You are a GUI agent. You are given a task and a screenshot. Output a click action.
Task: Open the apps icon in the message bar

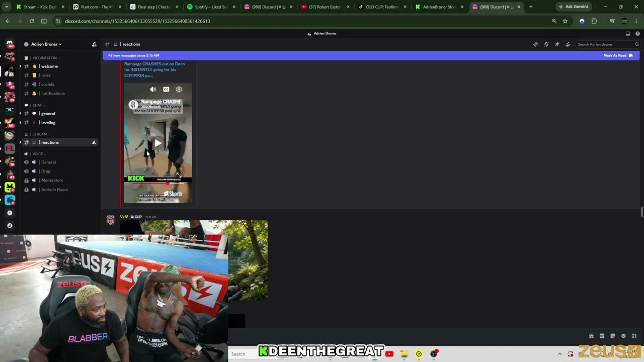coord(634,336)
